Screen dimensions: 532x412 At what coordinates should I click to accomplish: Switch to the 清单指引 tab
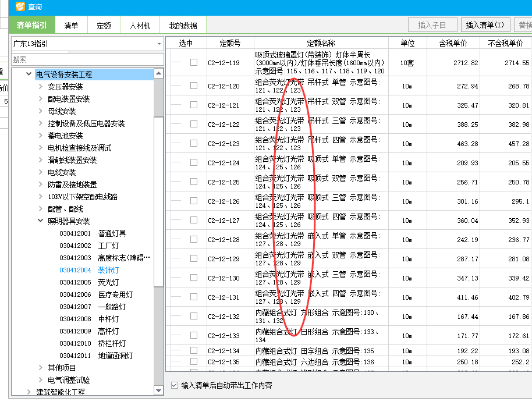click(x=31, y=25)
